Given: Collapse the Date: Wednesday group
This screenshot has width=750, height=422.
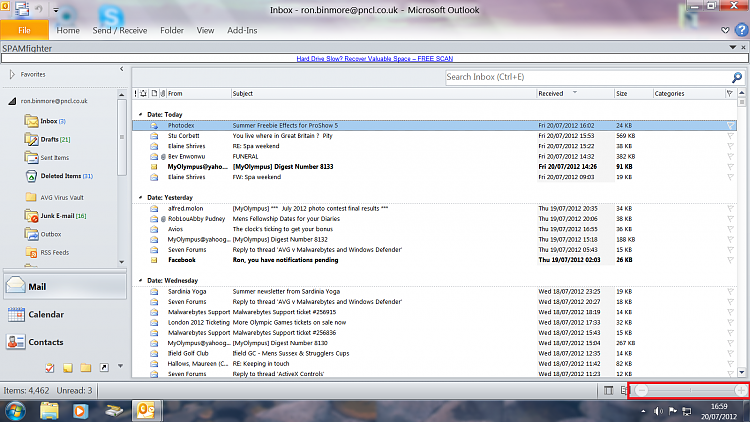Looking at the screenshot, I should pos(141,280).
